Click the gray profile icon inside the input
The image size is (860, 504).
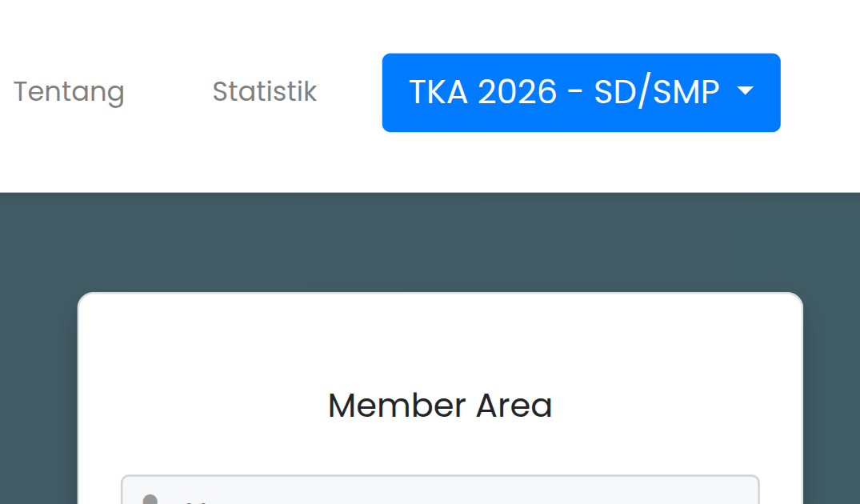[x=150, y=498]
